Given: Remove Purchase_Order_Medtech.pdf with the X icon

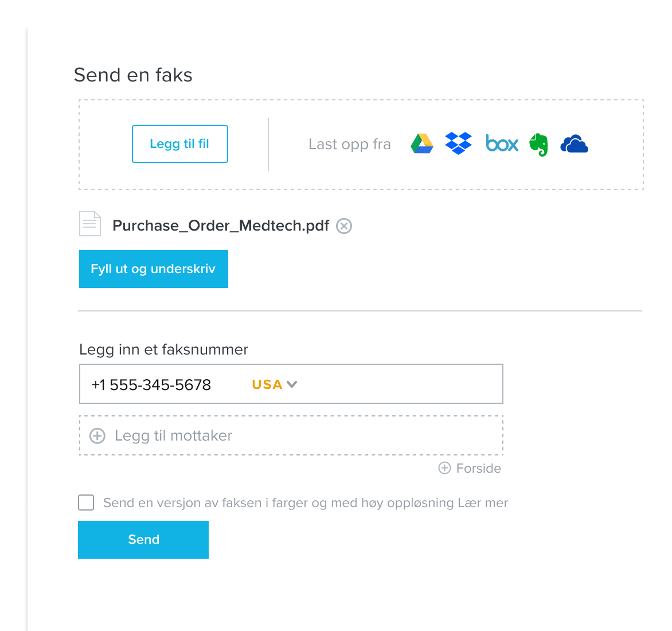Looking at the screenshot, I should (343, 226).
